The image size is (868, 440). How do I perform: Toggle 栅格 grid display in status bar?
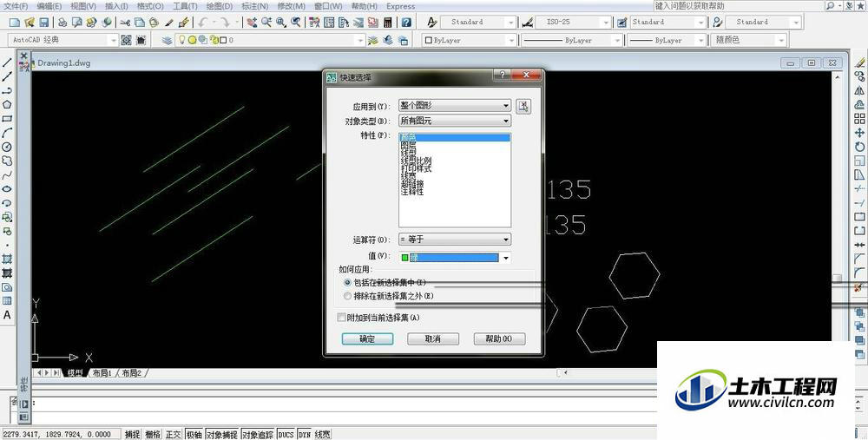coord(153,435)
